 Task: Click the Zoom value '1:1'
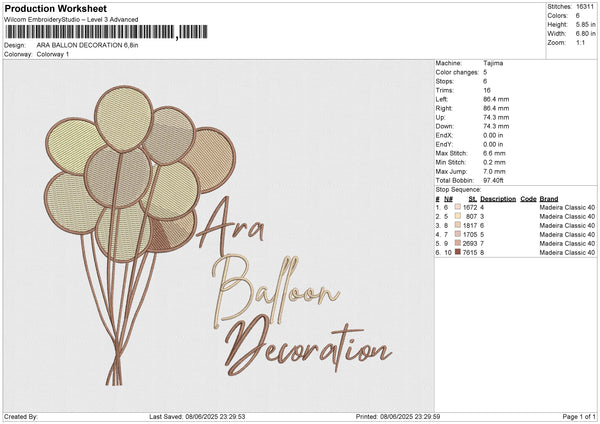[x=580, y=43]
